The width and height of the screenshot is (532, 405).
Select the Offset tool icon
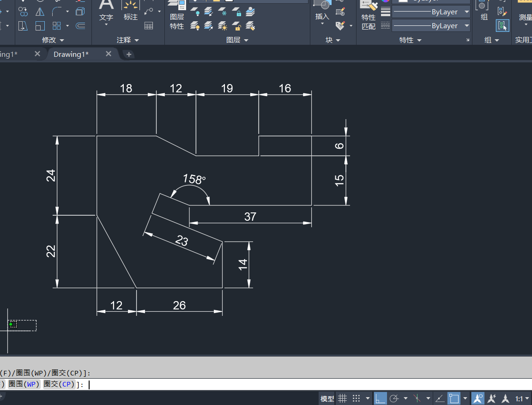coord(80,26)
